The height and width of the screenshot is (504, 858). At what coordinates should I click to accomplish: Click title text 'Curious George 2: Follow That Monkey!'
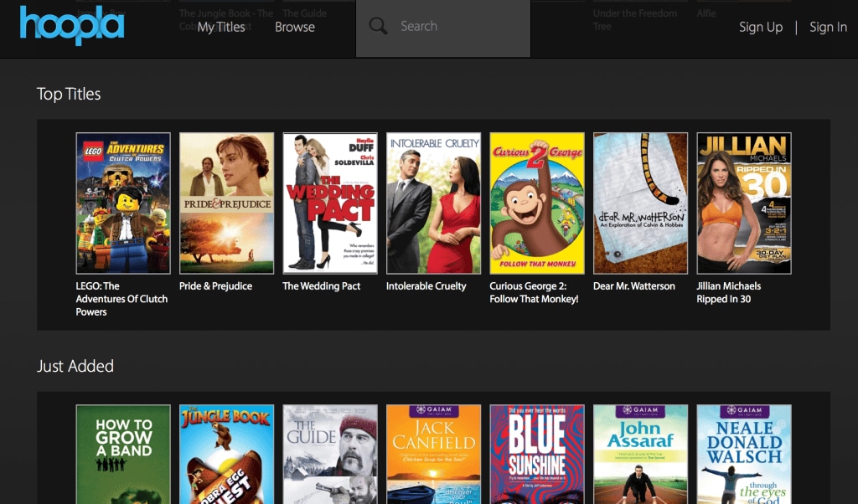point(534,292)
